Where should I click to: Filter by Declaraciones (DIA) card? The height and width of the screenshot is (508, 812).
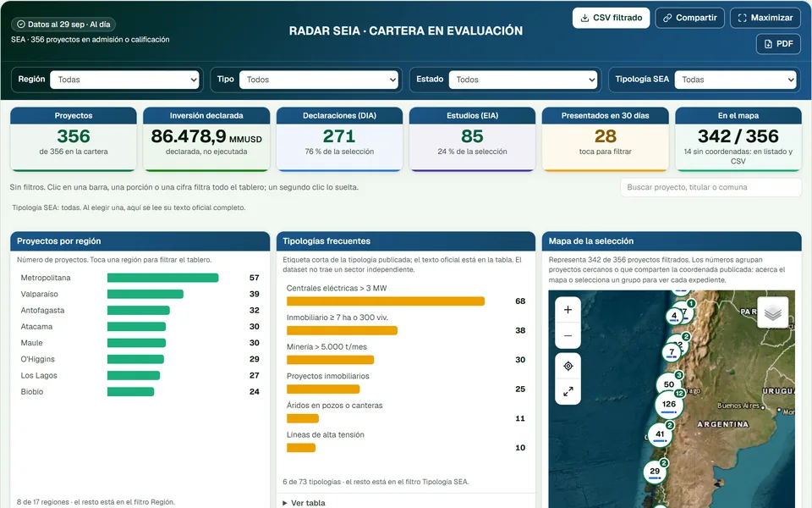tap(339, 139)
